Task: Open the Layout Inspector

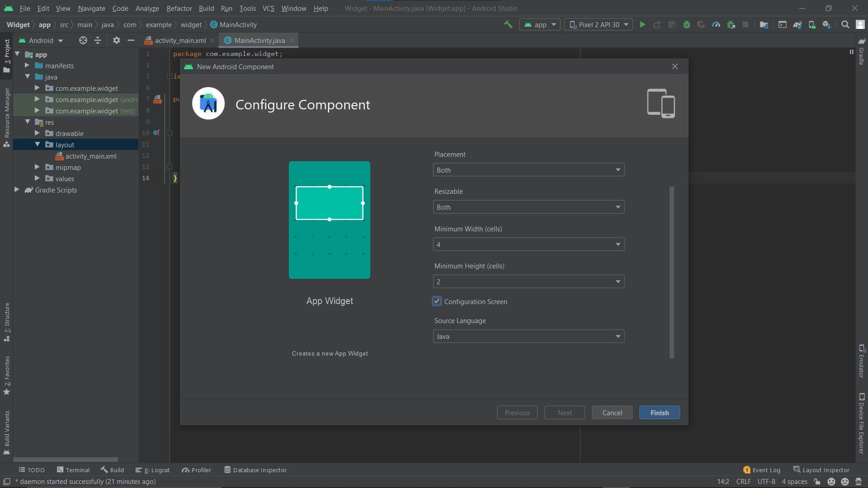Action: [x=821, y=470]
